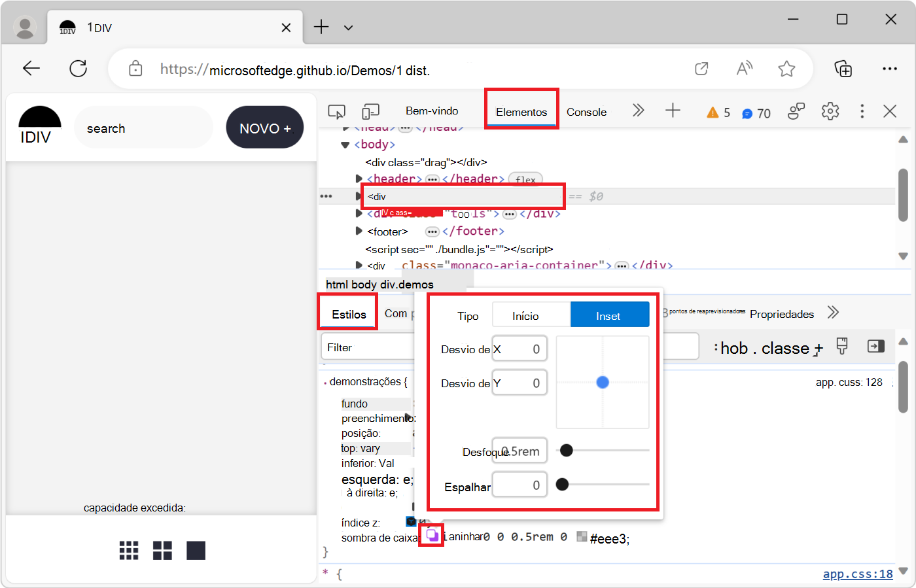
Task: Click the browser refresh button
Action: [x=79, y=69]
